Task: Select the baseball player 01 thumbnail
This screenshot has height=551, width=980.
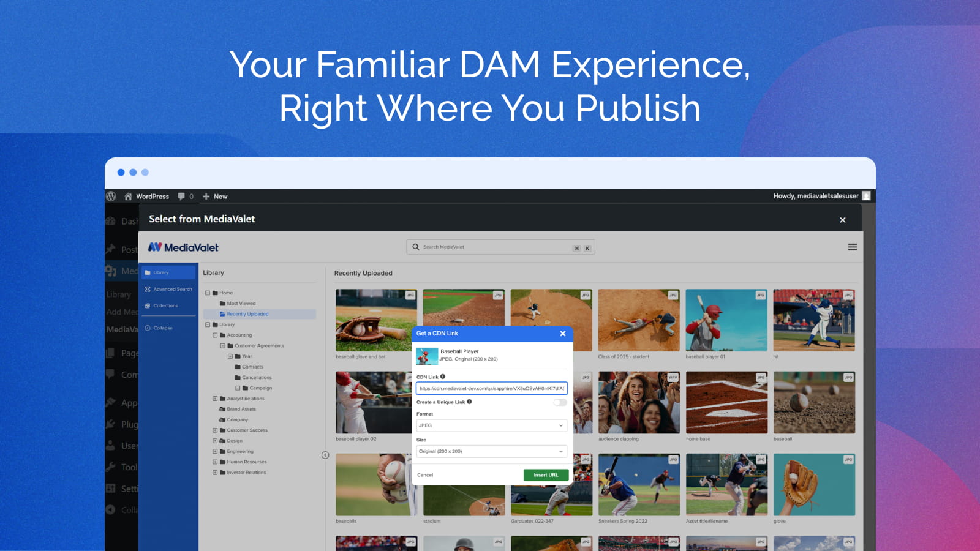Action: pyautogui.click(x=726, y=320)
